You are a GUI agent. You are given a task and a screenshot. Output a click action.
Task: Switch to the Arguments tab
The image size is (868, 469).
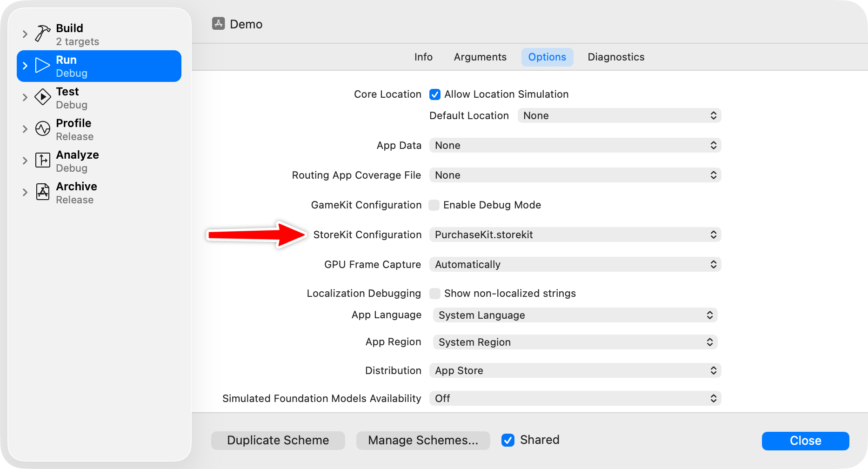(x=480, y=57)
